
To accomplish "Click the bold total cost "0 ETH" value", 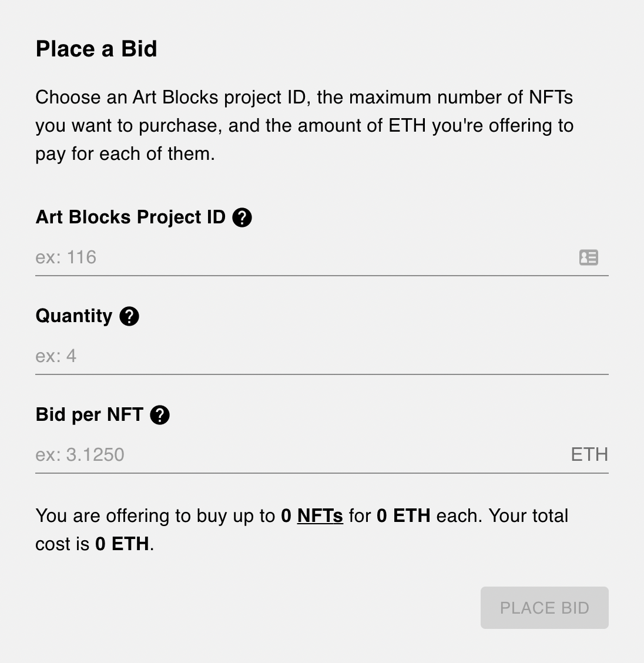I will pos(122,544).
